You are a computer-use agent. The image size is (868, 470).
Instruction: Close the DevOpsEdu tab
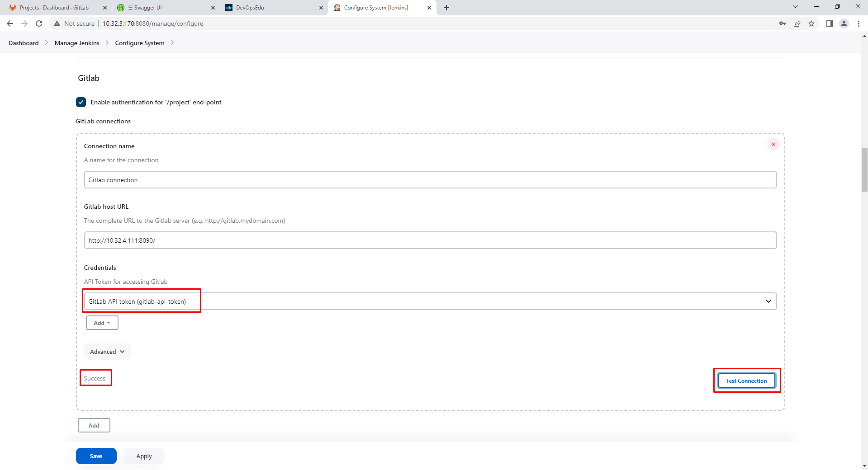point(321,8)
